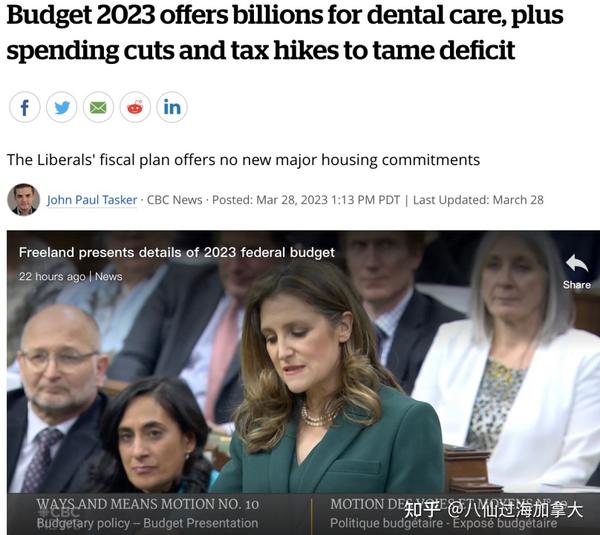Open John Paul Tasker author link
The image size is (600, 535).
pyautogui.click(x=92, y=200)
